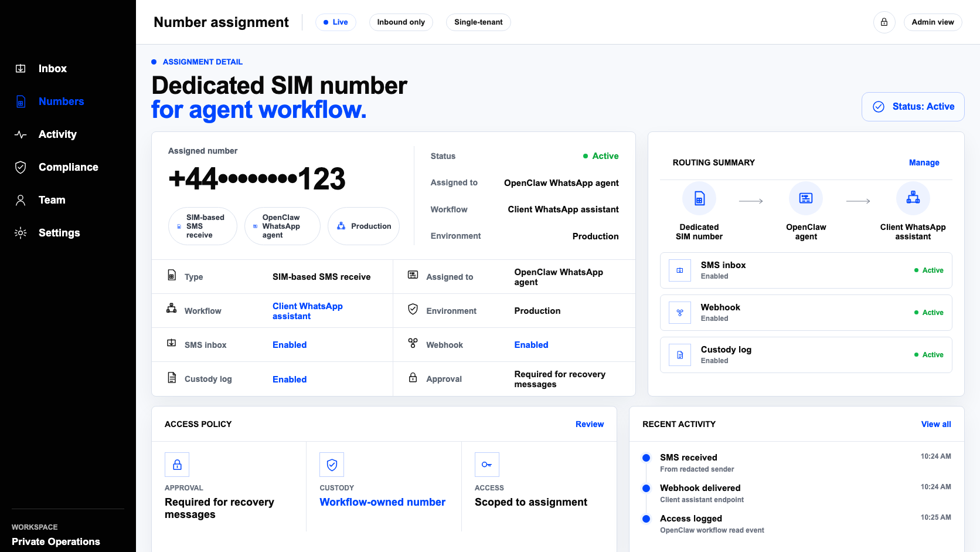Viewport: 980px width, 552px height.
Task: Click the Custody log Active status in routing
Action: click(929, 355)
